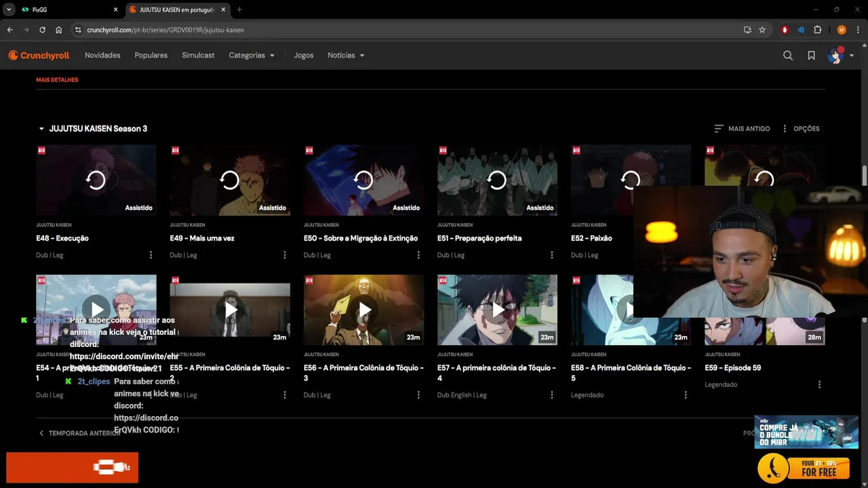868x488 pixels.
Task: Open the install app icon in address bar
Action: click(747, 30)
